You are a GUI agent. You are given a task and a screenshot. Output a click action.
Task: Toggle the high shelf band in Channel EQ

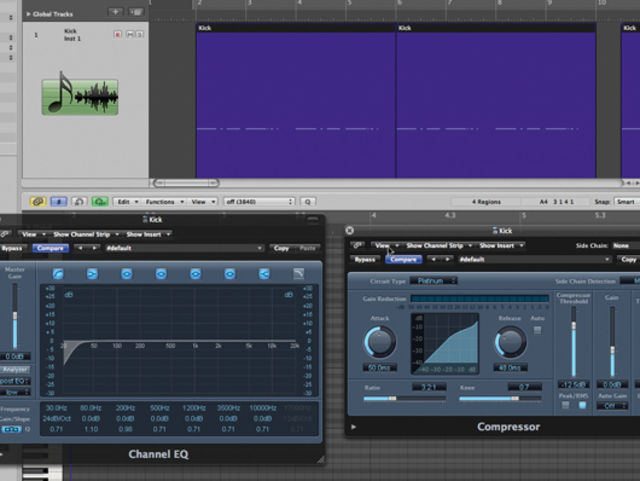pyautogui.click(x=264, y=274)
